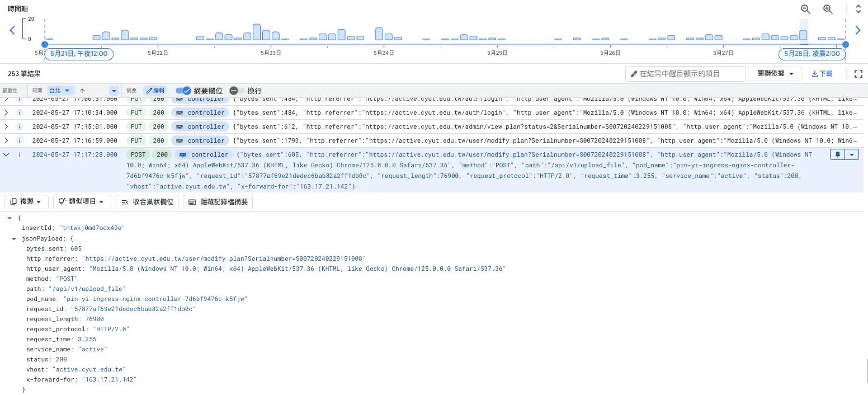The image size is (868, 395).
Task: Zoom out the timeline histogram
Action: pyautogui.click(x=805, y=9)
